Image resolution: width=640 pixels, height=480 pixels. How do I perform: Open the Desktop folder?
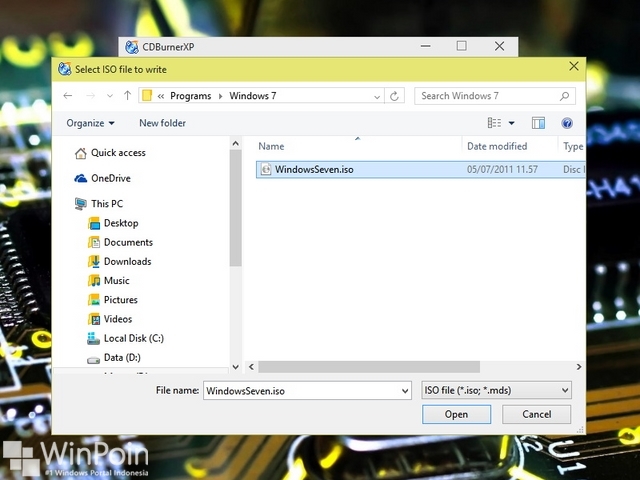[x=121, y=223]
